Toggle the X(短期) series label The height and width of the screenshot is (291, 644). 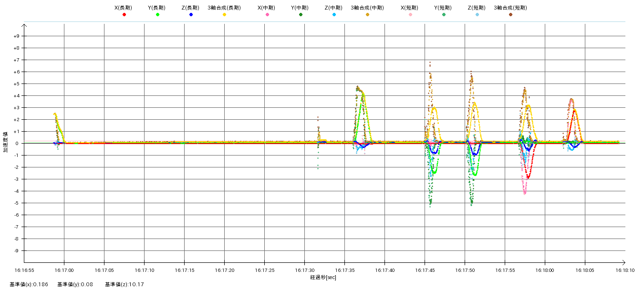[410, 8]
